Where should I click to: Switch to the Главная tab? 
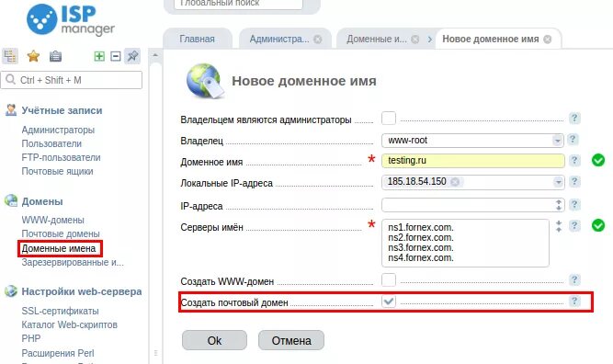pos(197,40)
